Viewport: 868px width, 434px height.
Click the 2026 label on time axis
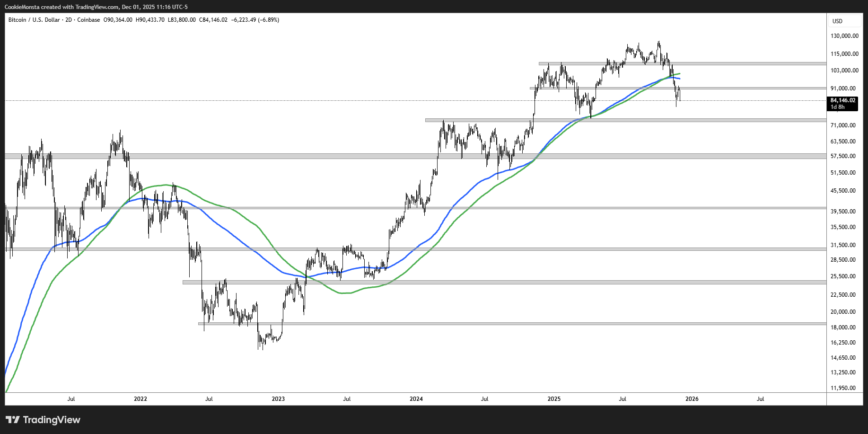click(x=692, y=399)
